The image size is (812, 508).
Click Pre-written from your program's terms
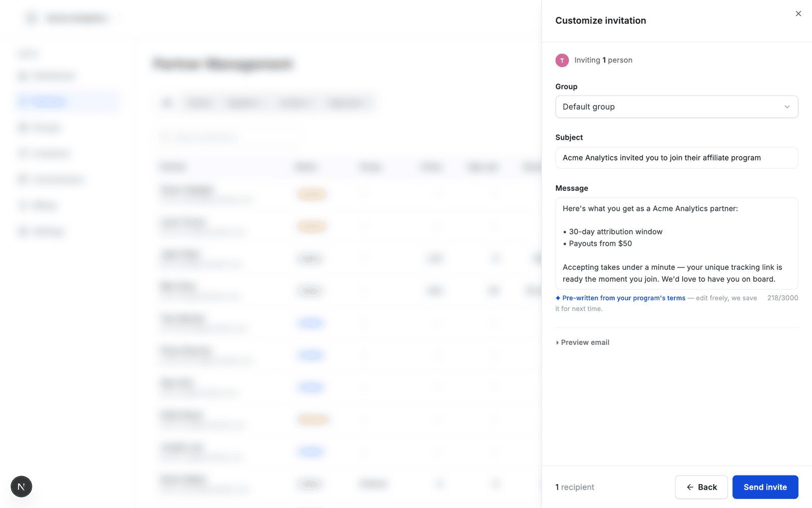(x=624, y=298)
